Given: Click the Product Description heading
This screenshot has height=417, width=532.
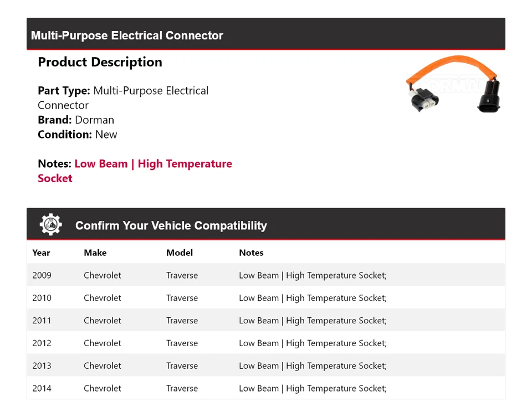Looking at the screenshot, I should (x=100, y=62).
